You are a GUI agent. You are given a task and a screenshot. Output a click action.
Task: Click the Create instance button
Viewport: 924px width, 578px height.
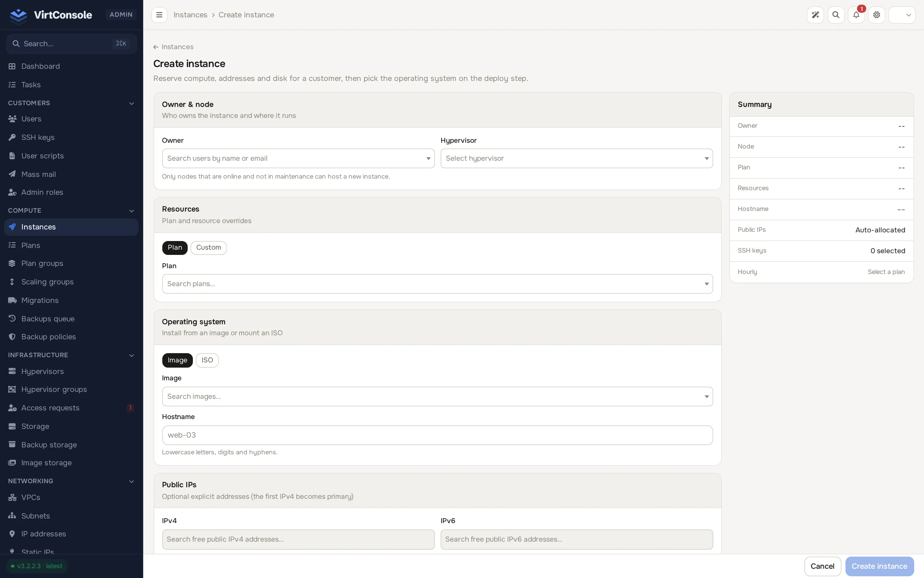(879, 566)
